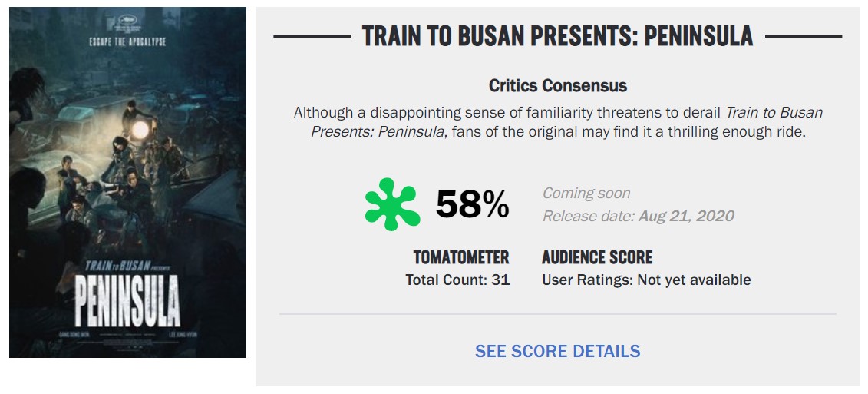Image resolution: width=868 pixels, height=394 pixels.
Task: Open the SEE SCORE DETAILS link
Action: tap(557, 351)
